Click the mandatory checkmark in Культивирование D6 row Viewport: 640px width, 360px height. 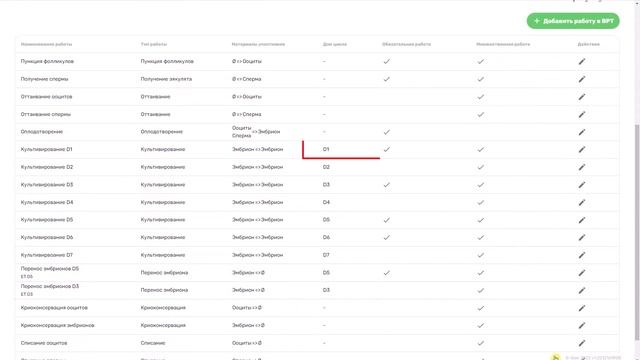[x=387, y=237]
